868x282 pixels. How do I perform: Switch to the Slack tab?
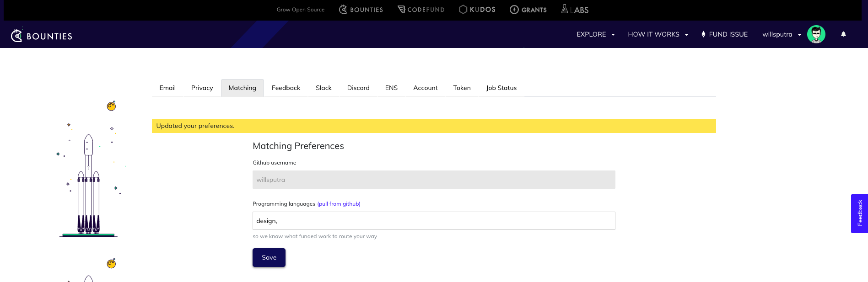(323, 88)
